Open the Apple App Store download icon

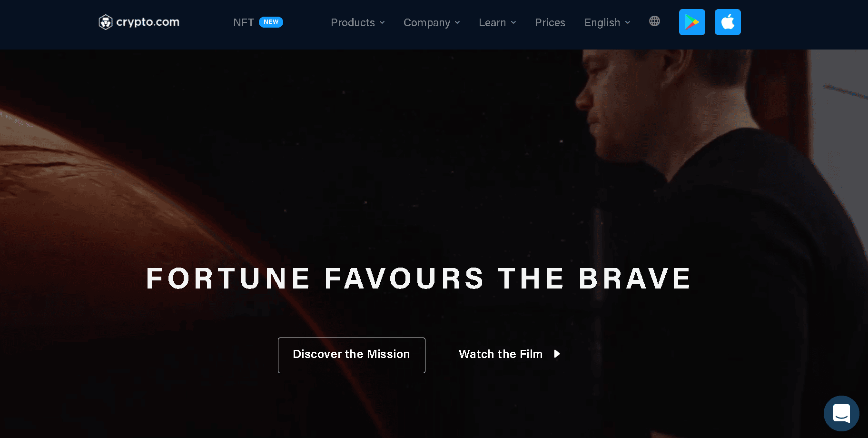728,22
